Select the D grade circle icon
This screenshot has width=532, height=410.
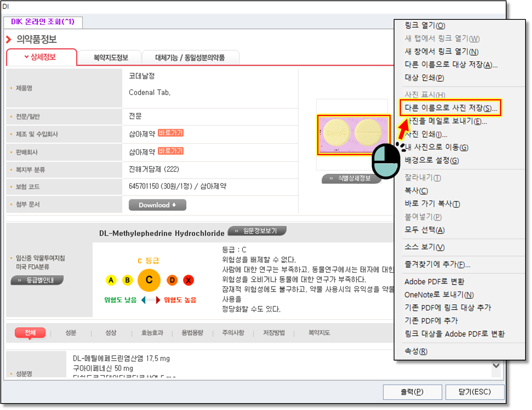pos(172,280)
